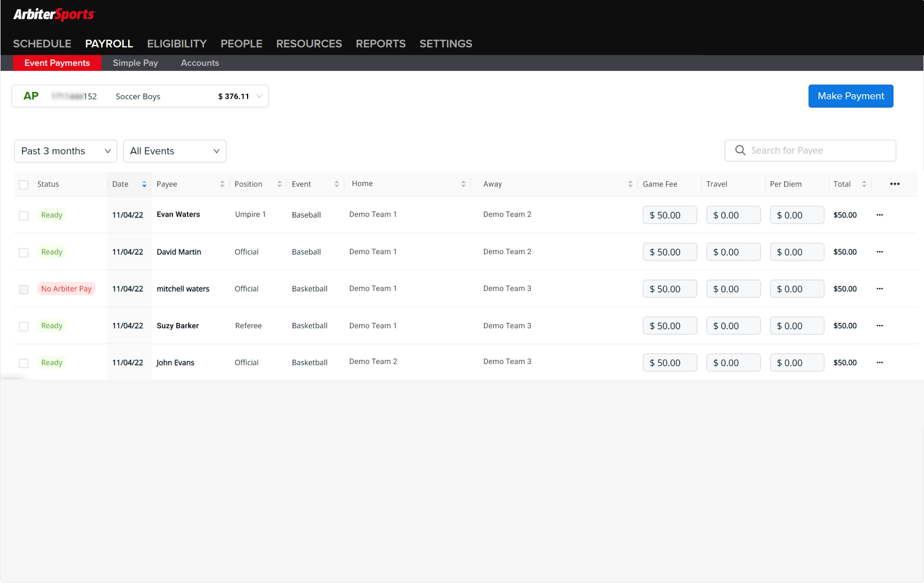
Task: Click the column options ellipsis in table header
Action: [894, 184]
